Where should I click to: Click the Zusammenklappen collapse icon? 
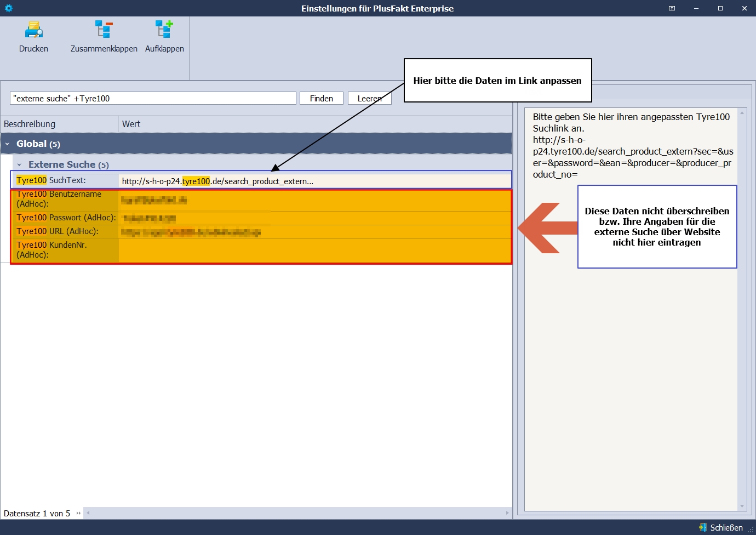[104, 30]
